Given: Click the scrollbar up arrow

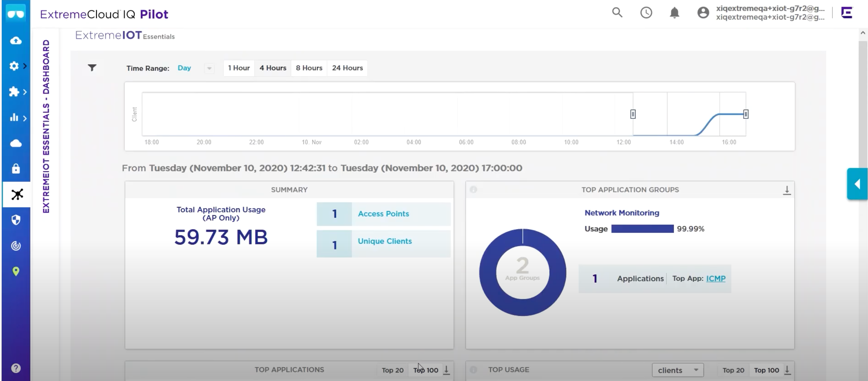Looking at the screenshot, I should pos(863,33).
